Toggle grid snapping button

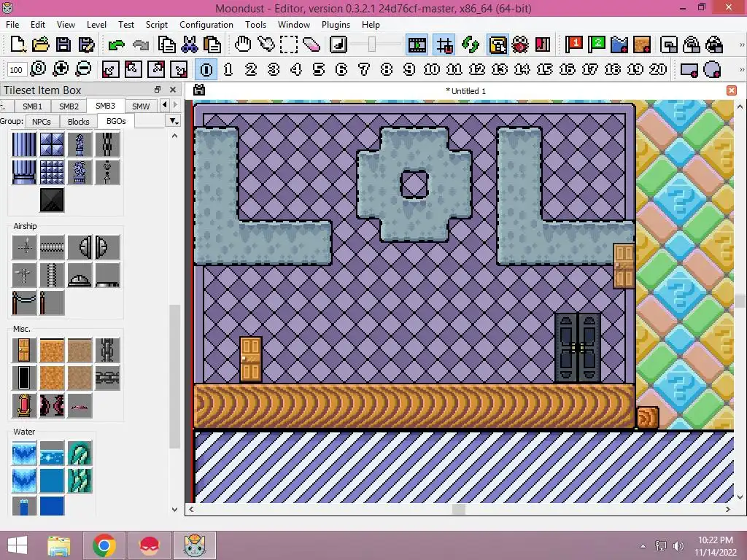coord(444,44)
